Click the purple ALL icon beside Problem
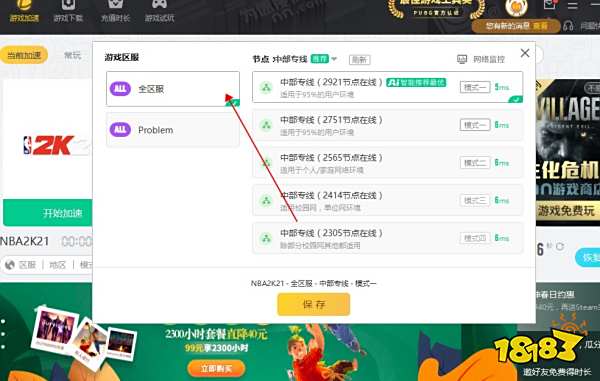The width and height of the screenshot is (600, 381). pyautogui.click(x=120, y=130)
